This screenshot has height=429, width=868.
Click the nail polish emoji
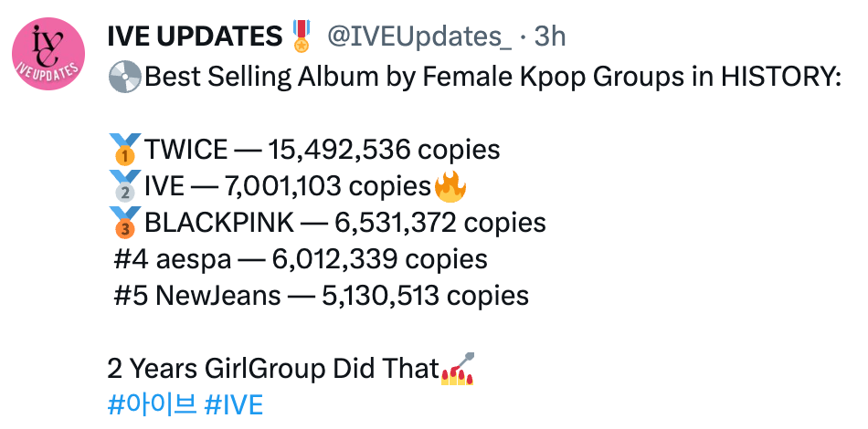coord(458,369)
